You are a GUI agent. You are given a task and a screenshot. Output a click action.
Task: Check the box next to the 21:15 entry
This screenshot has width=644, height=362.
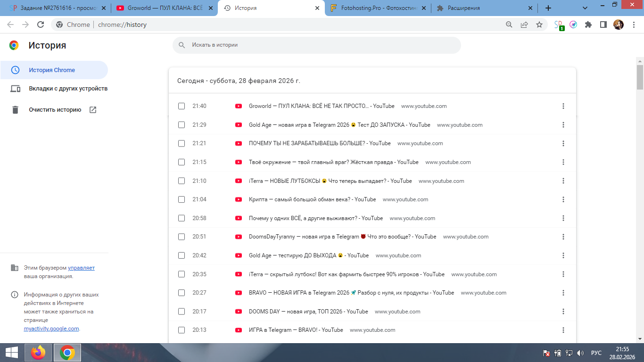click(182, 162)
